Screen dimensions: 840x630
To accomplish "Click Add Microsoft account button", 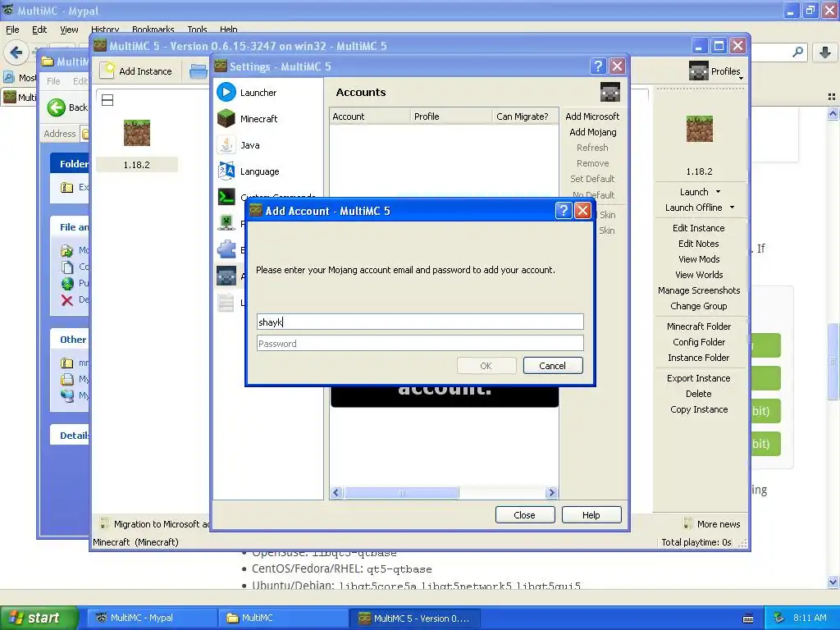I will [x=592, y=116].
